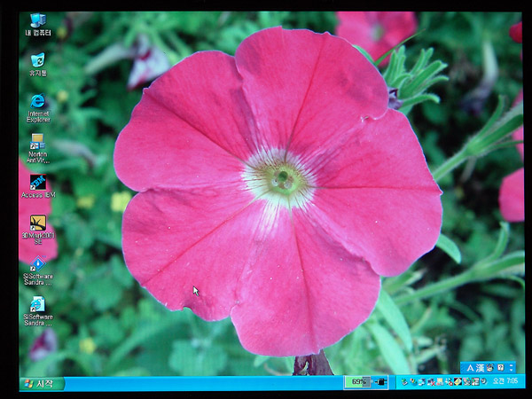This screenshot has height=399, width=532.
Task: Click the AC power plug indicator
Action: click(x=380, y=382)
